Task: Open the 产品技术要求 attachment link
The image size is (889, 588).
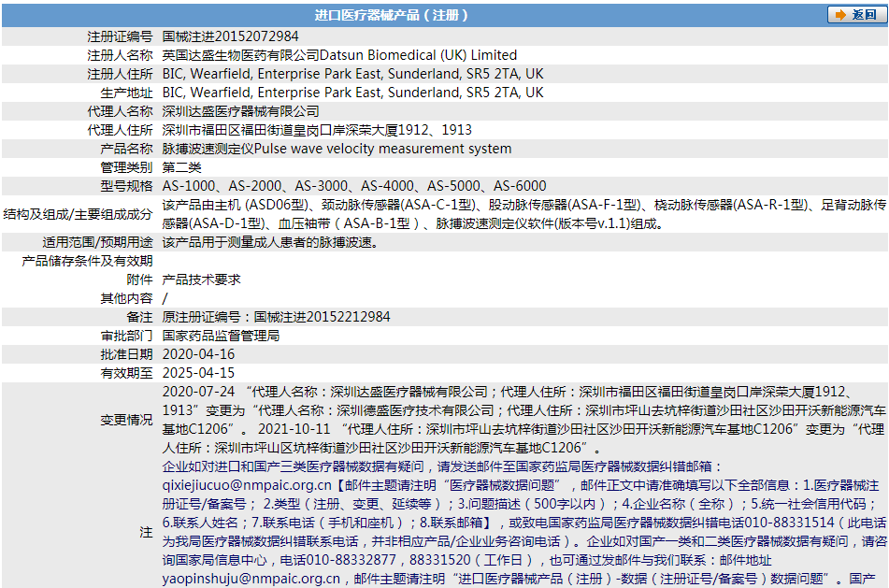Action: coord(201,280)
